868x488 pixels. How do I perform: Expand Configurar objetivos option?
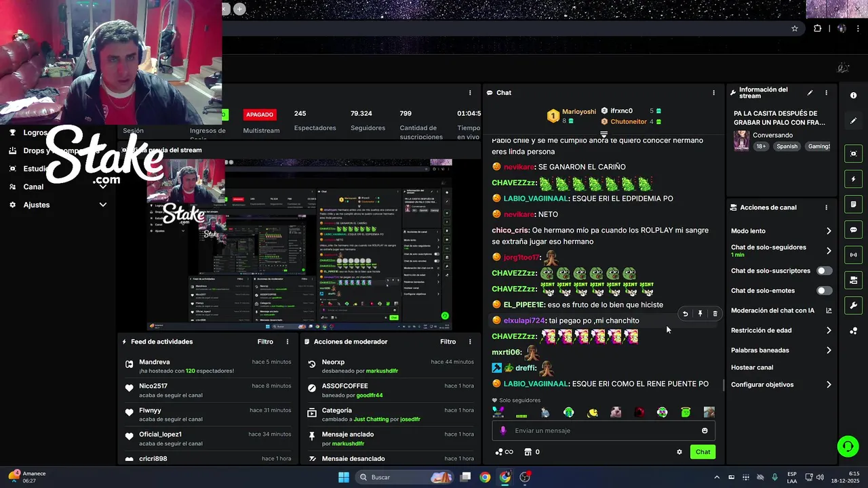pyautogui.click(x=829, y=384)
